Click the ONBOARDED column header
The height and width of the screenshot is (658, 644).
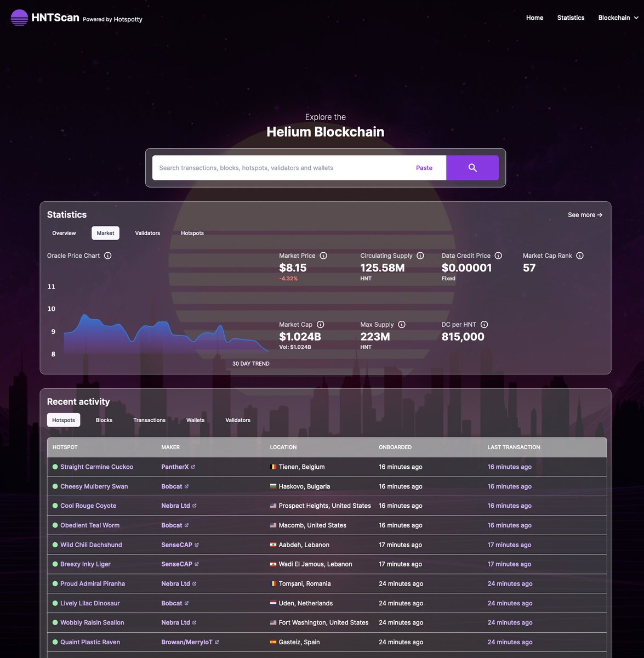pyautogui.click(x=395, y=447)
